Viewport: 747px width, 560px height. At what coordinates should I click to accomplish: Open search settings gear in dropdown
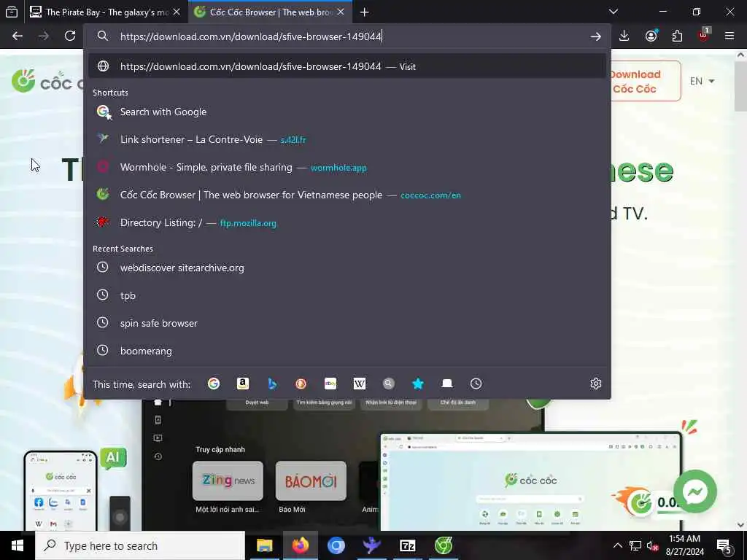coord(595,384)
